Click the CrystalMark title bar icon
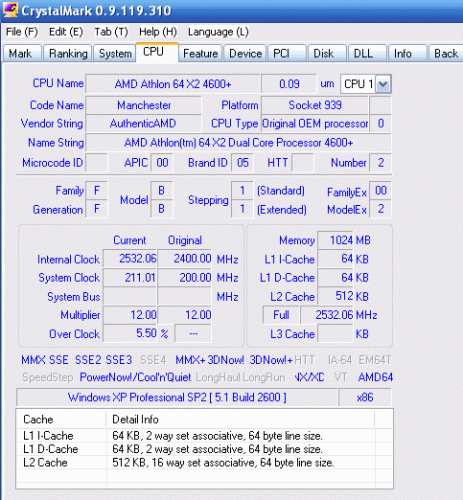463x500 pixels. click(x=11, y=10)
